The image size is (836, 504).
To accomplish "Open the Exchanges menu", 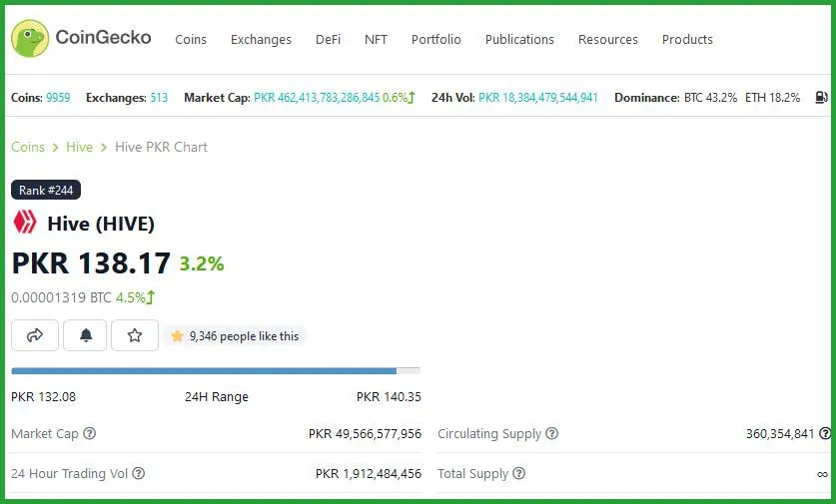I will 261,40.
